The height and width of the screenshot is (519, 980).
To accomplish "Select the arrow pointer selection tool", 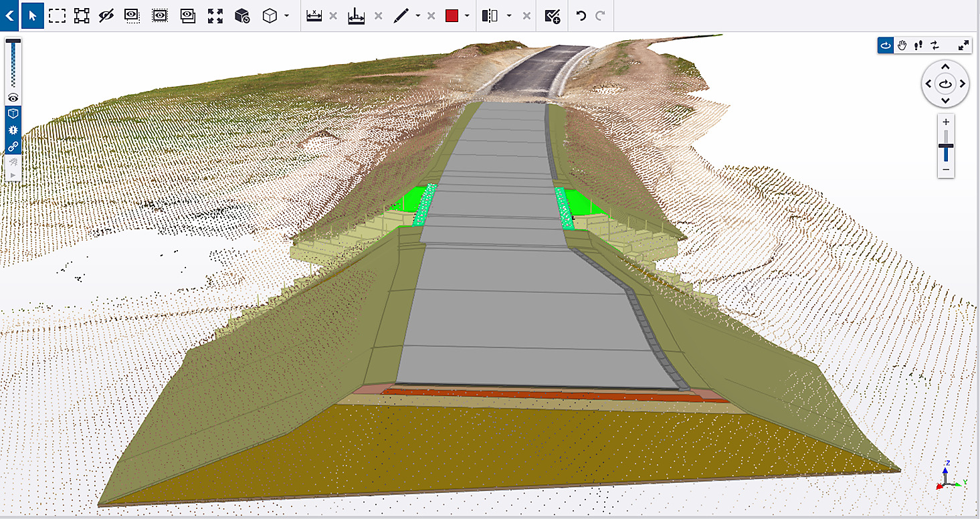I will coord(32,16).
